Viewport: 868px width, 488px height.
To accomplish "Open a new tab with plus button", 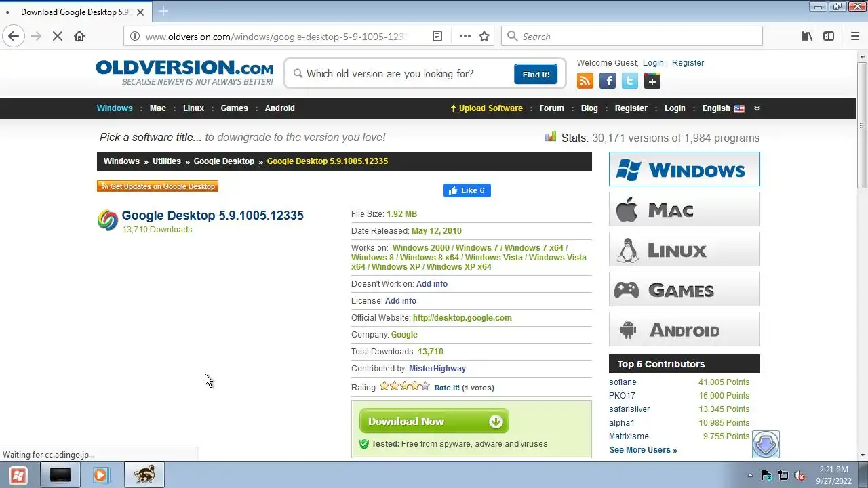I will 163,12.
